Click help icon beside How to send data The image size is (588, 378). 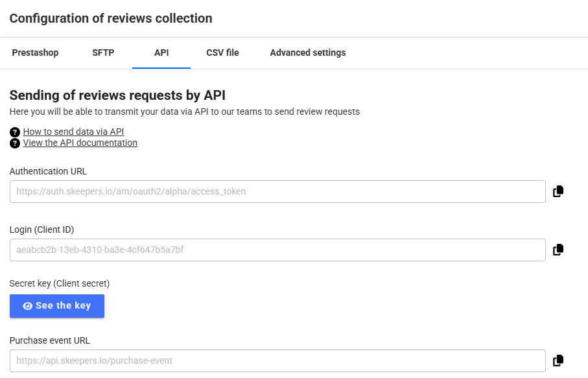15,132
